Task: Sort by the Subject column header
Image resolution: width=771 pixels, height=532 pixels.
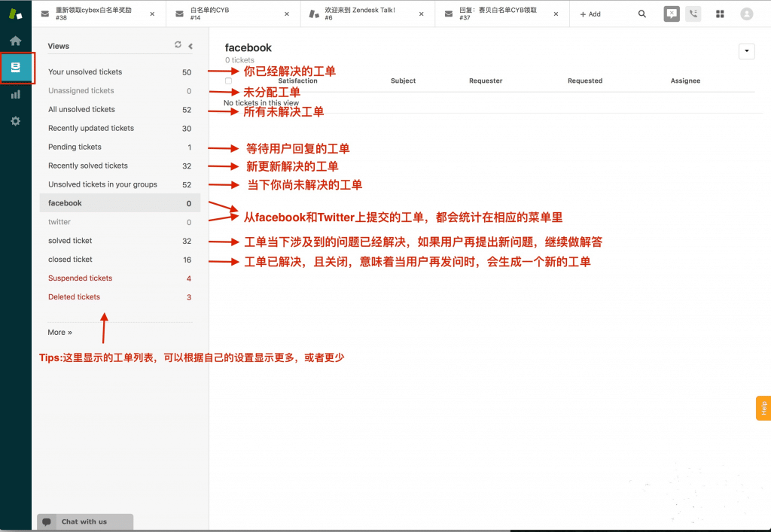Action: (404, 81)
